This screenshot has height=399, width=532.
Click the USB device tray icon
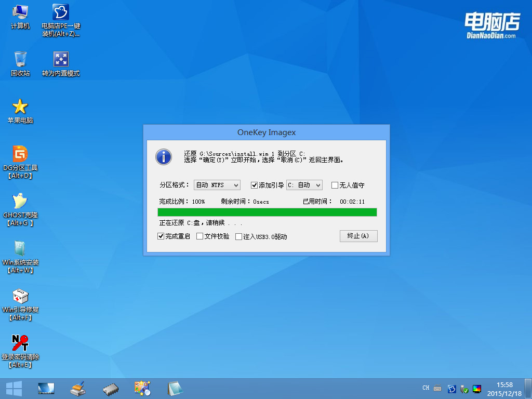coord(464,389)
